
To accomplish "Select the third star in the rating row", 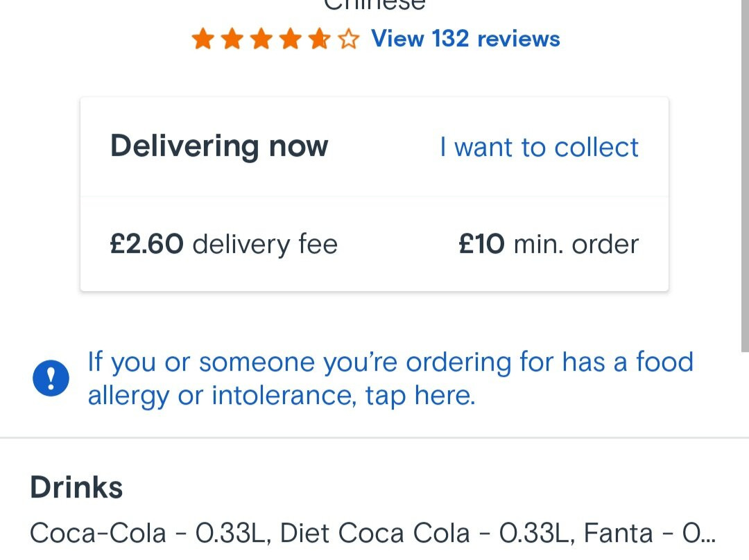I will [261, 39].
